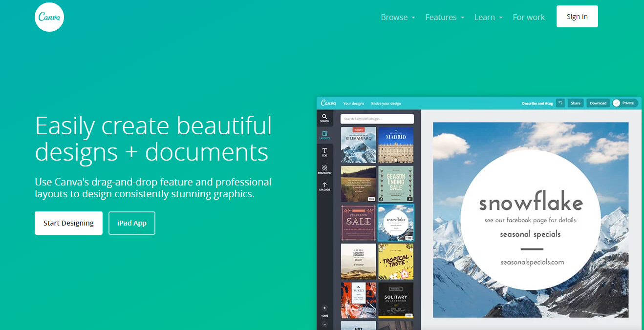Choose the Tropical Taste layout thumbnail
Image resolution: width=644 pixels, height=330 pixels.
point(396,261)
